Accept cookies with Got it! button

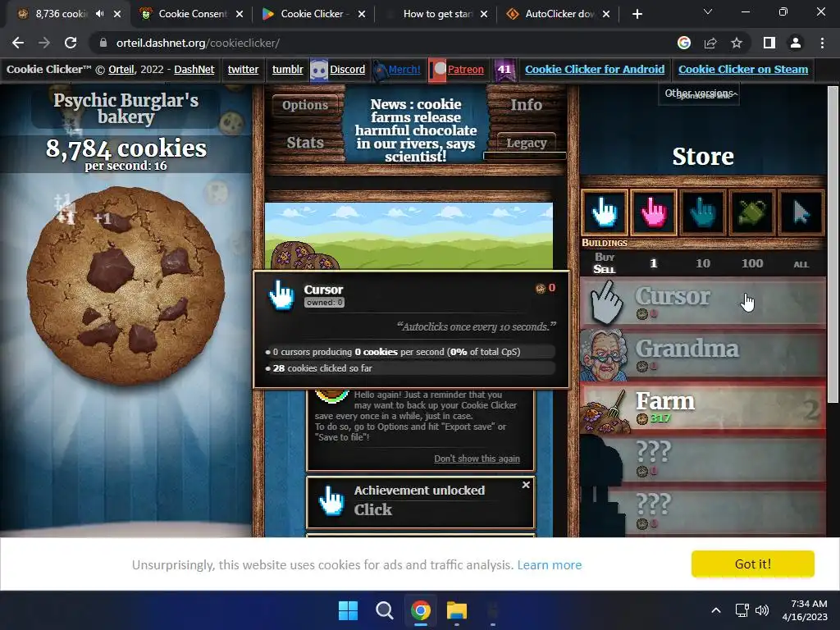(753, 564)
